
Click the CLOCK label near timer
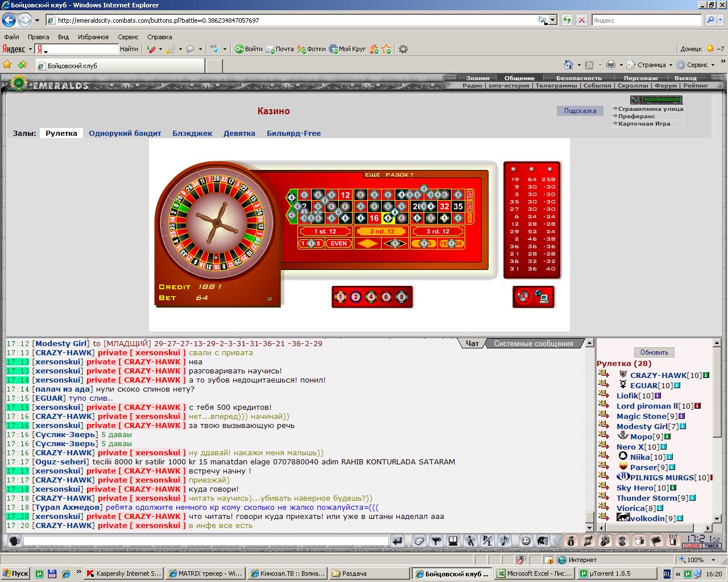point(692,546)
